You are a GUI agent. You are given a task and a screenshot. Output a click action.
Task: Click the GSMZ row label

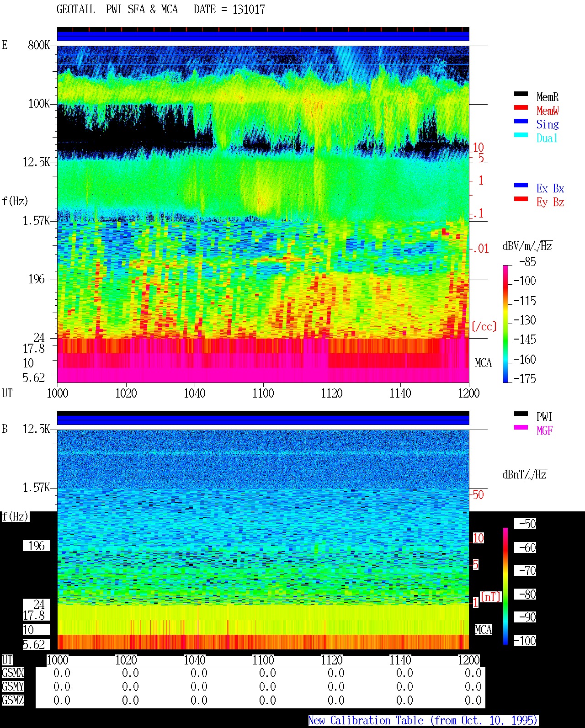pos(13,700)
